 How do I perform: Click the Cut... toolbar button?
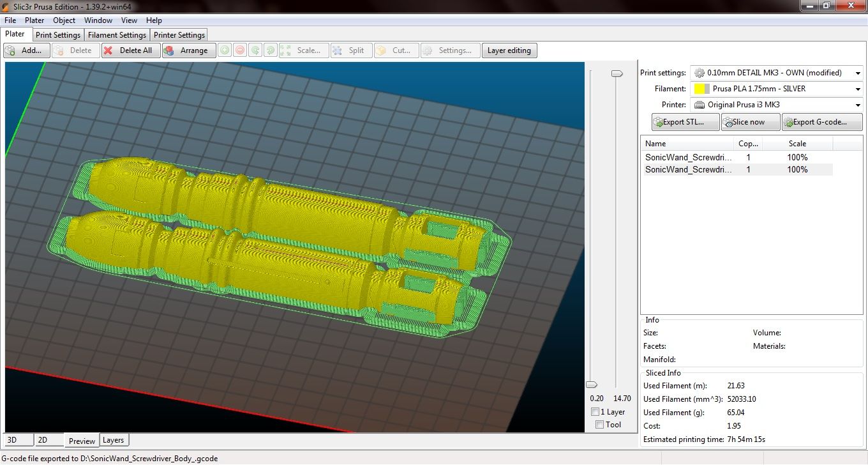(396, 50)
